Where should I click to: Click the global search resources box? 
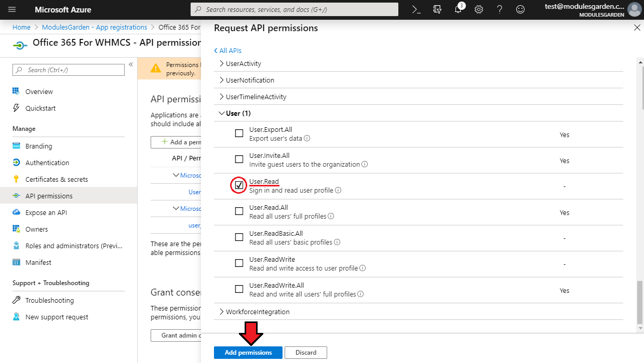(294, 9)
